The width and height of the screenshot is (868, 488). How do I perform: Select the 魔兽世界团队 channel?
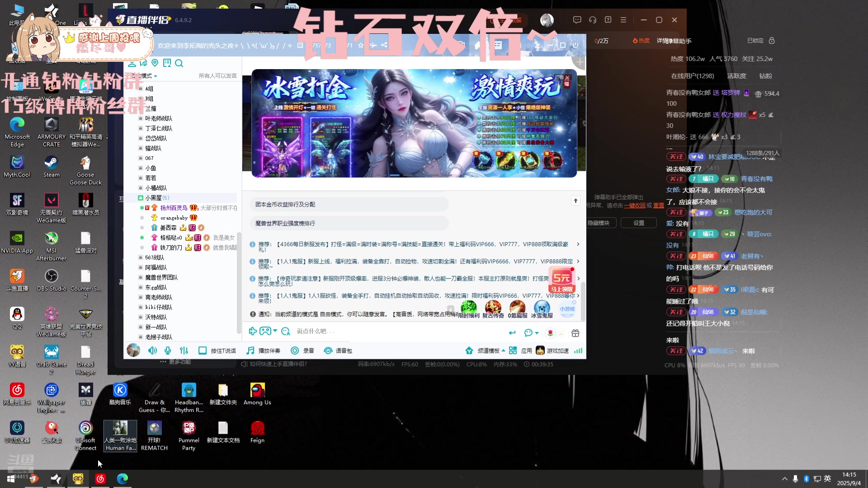pyautogui.click(x=161, y=277)
